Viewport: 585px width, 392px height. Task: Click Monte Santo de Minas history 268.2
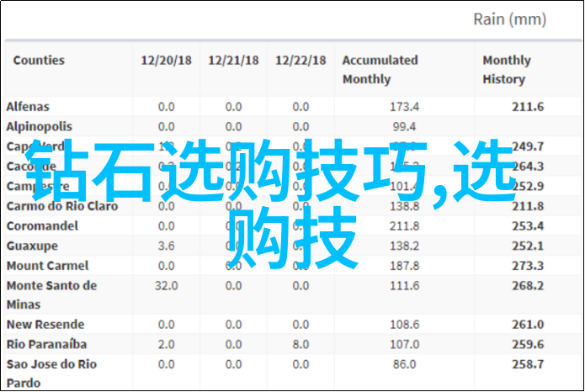click(x=528, y=286)
